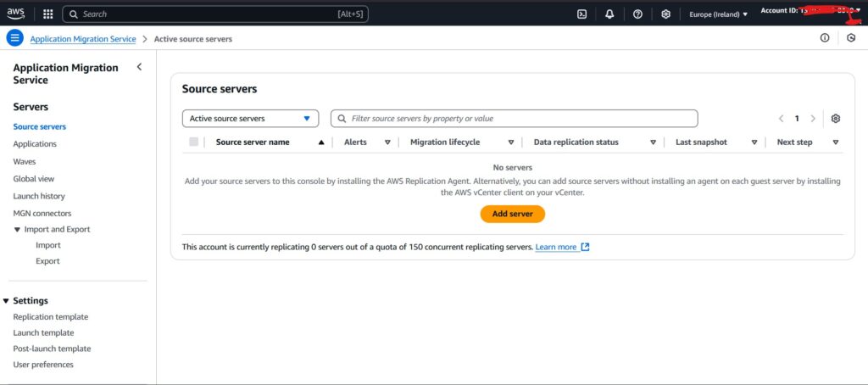The height and width of the screenshot is (385, 868).
Task: Open the Europe (Ireland) region selector
Action: [718, 14]
